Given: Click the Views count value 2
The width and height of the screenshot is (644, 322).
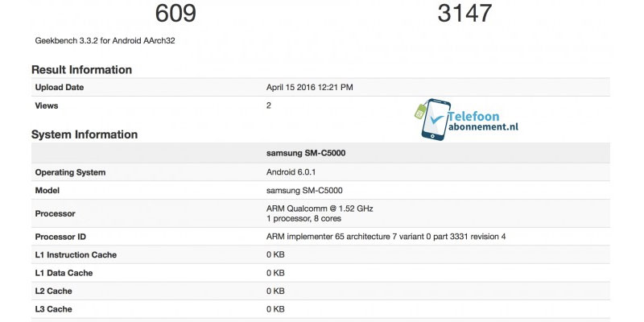Looking at the screenshot, I should pos(269,105).
